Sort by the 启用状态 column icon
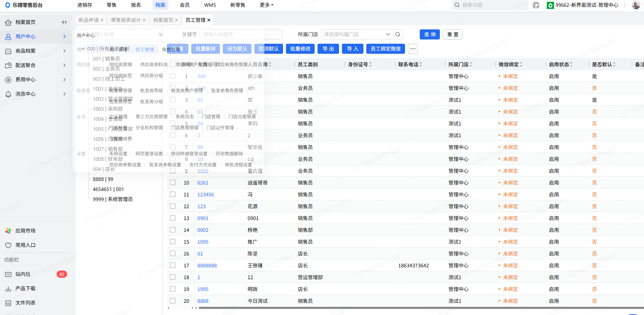 pyautogui.click(x=571, y=65)
